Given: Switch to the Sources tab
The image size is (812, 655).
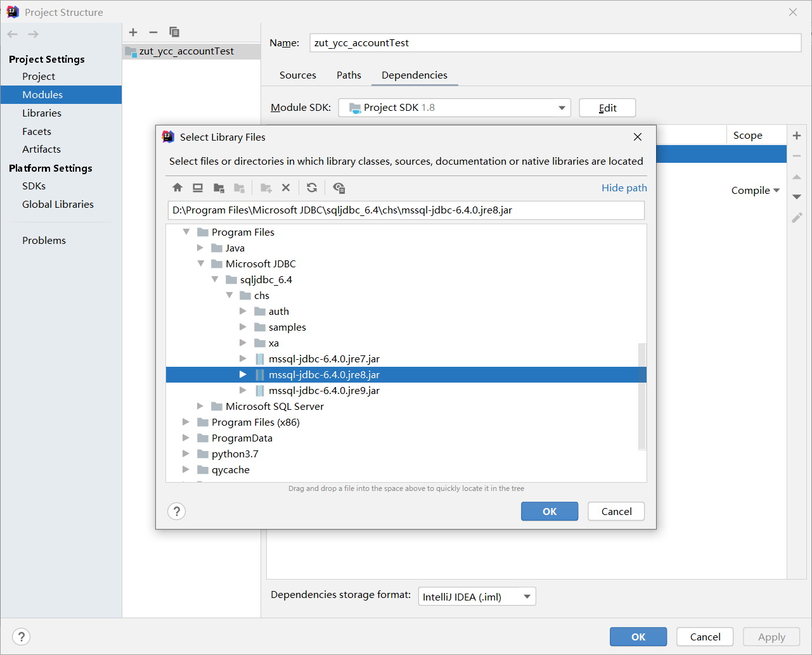Looking at the screenshot, I should pyautogui.click(x=298, y=75).
